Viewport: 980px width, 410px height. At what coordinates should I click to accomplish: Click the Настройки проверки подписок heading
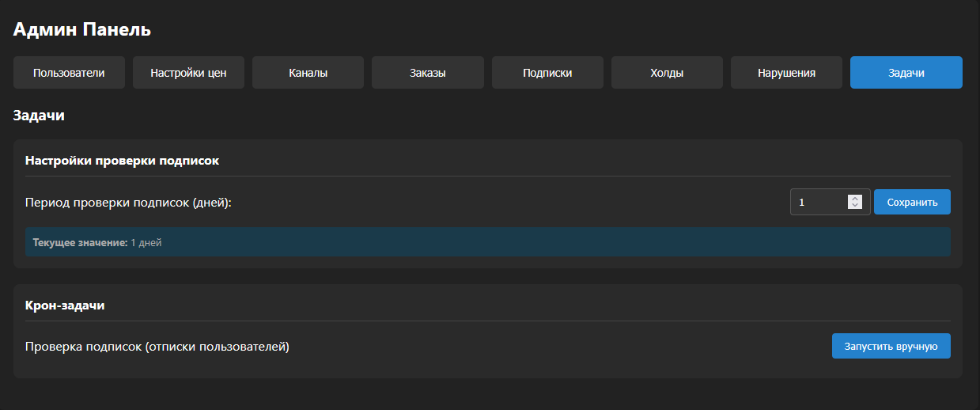[x=122, y=160]
